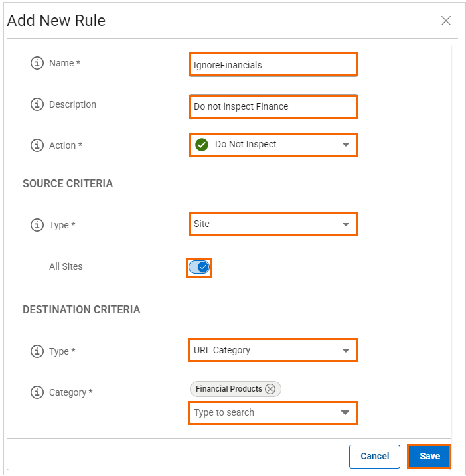Click the info icon beside destination Type
This screenshot has height=476, width=466.
click(x=37, y=351)
